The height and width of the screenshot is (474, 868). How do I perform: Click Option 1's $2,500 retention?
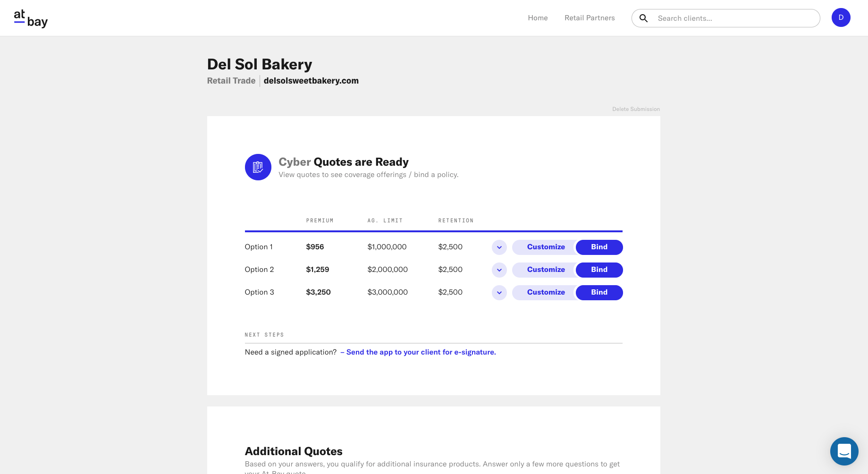pos(450,247)
